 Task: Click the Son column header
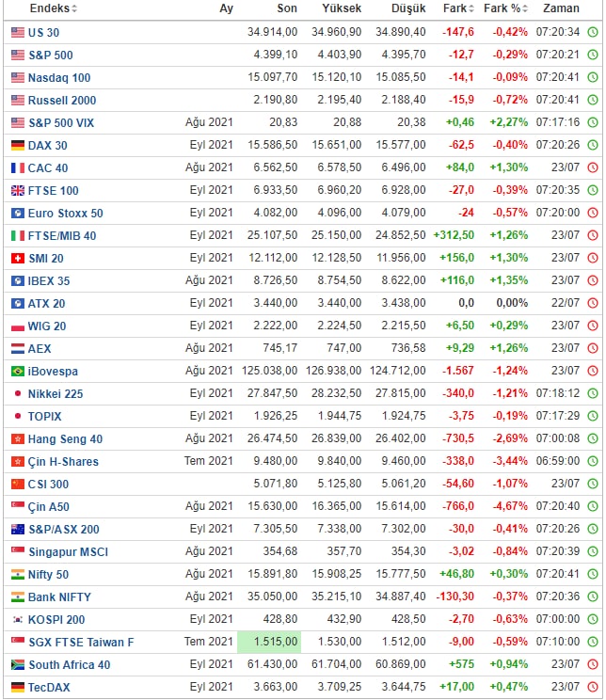[x=287, y=8]
